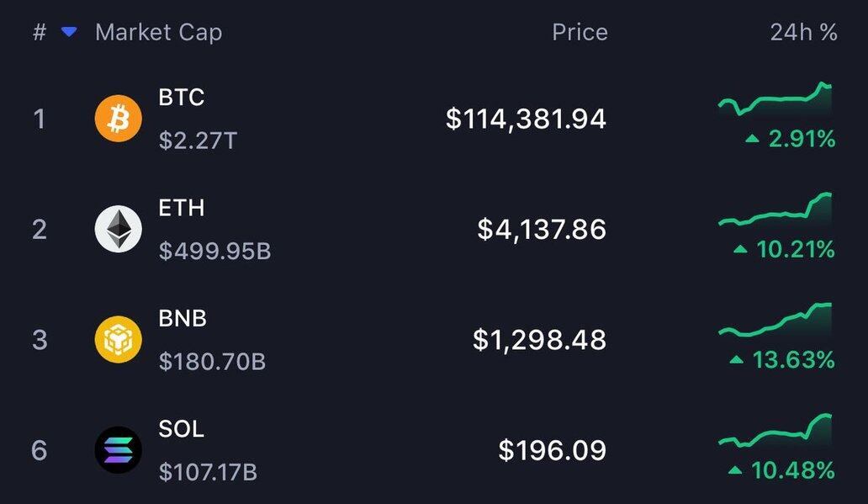Click the BNB coin logo icon
Viewport: 868px width, 504px height.
coord(118,340)
